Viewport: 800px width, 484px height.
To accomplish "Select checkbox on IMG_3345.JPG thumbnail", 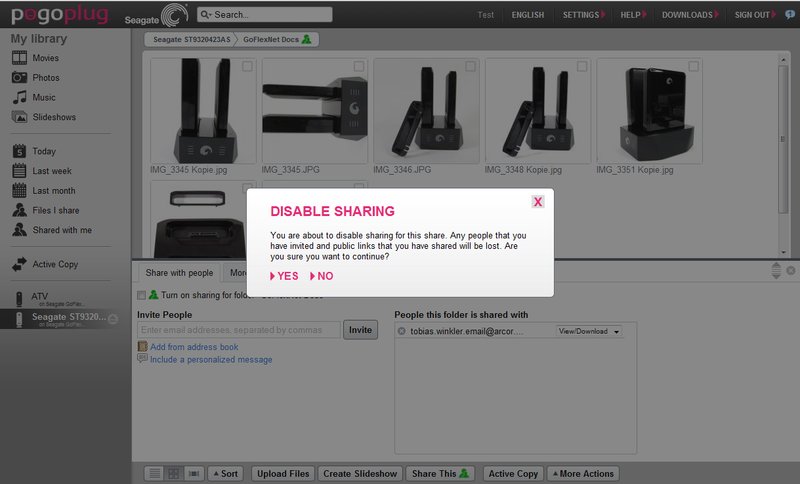I will tap(359, 66).
